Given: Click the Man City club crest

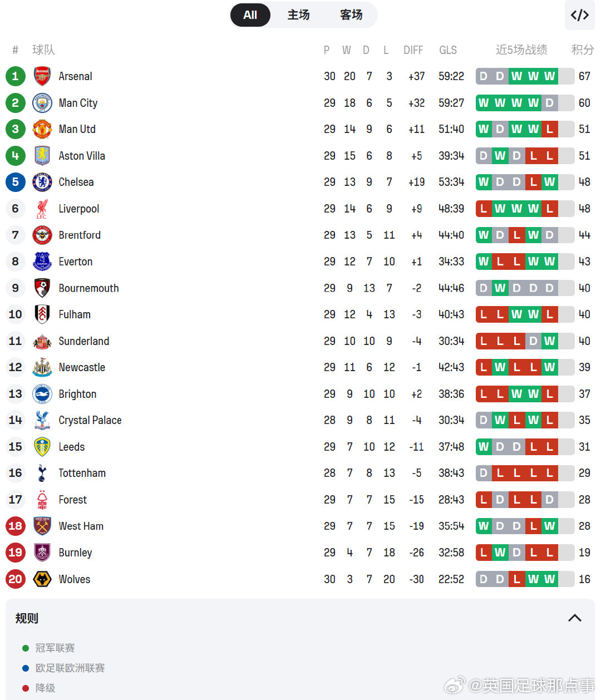Looking at the screenshot, I should click(42, 103).
